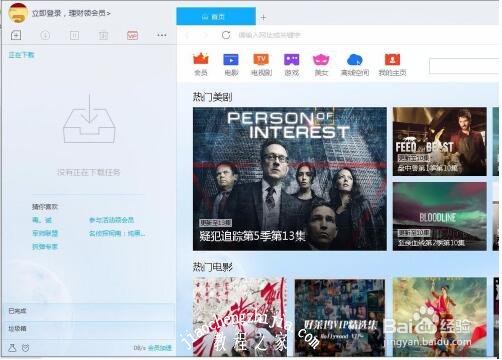Image resolution: width=502 pixels, height=360 pixels.
Task: Open the 离线空间 cloud icon
Action: [355, 64]
